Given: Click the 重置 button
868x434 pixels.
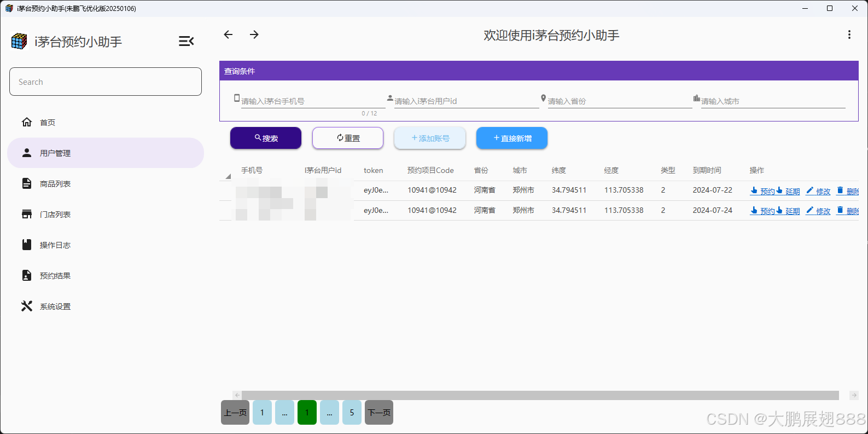Looking at the screenshot, I should pyautogui.click(x=348, y=138).
